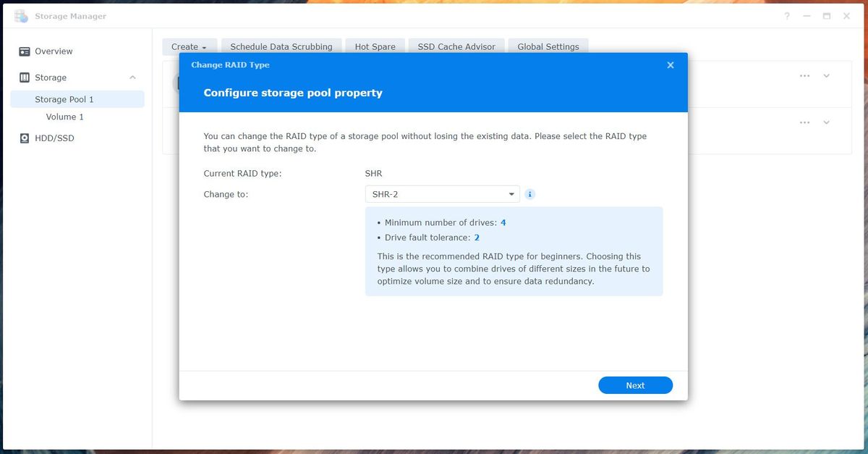Viewport: 868px width, 454px height.
Task: Click the help question mark icon
Action: (786, 15)
